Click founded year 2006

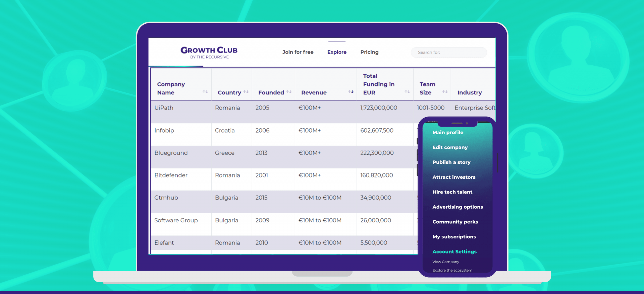tap(262, 131)
